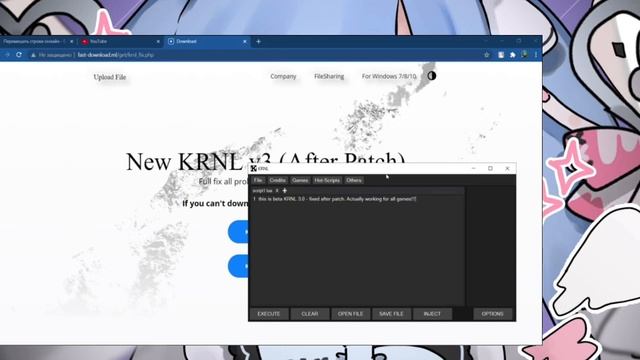The width and height of the screenshot is (640, 360).
Task: Switch to the Download browser tab
Action: pyautogui.click(x=207, y=42)
